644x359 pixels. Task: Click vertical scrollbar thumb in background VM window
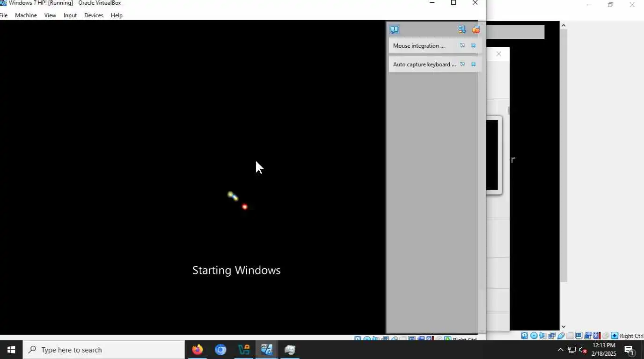coord(563,156)
